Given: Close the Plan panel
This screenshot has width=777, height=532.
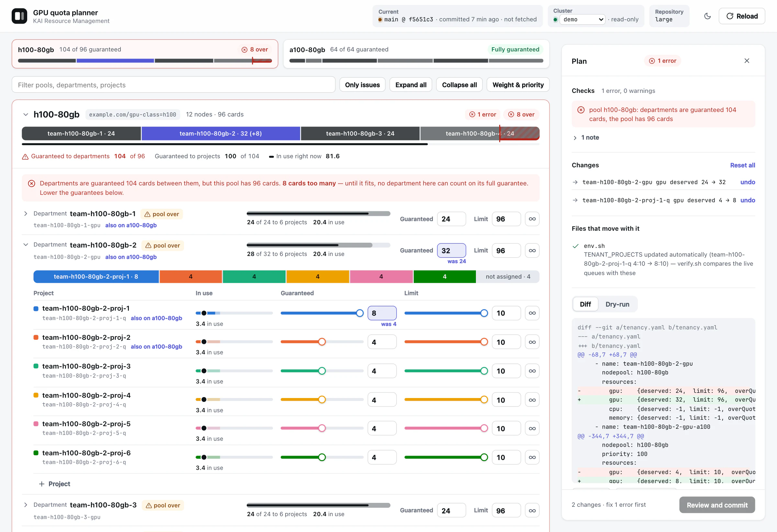Looking at the screenshot, I should tap(747, 61).
